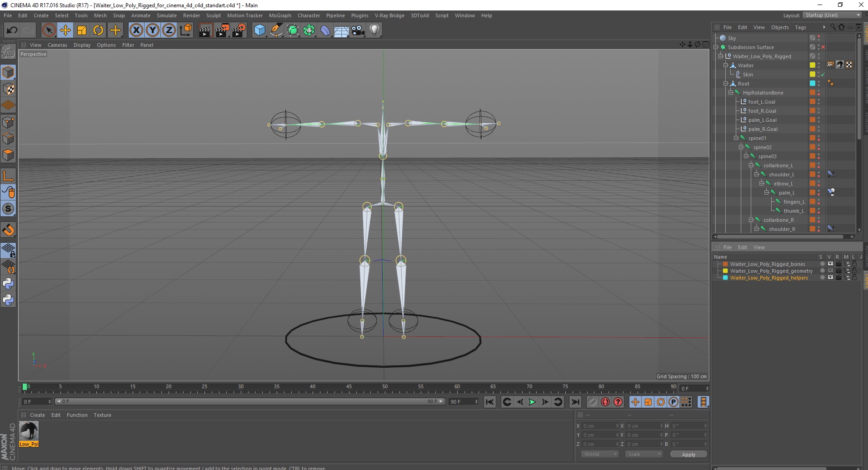Click the Waiter object's yellow layer swatch

coord(813,65)
